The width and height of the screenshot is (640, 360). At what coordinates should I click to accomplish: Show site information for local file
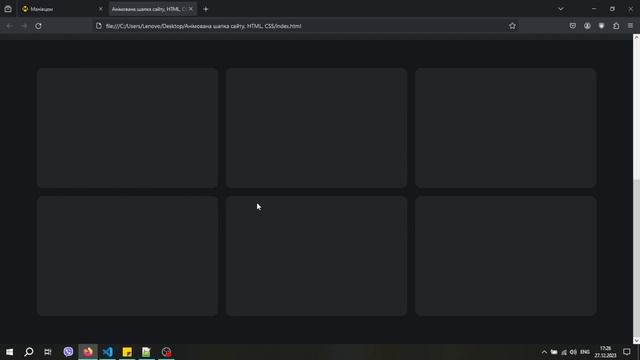(98, 26)
